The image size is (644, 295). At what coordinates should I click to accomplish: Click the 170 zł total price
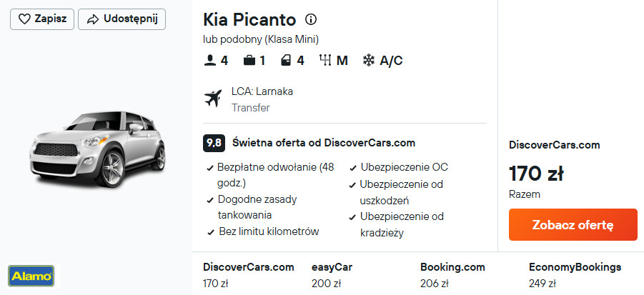[536, 173]
